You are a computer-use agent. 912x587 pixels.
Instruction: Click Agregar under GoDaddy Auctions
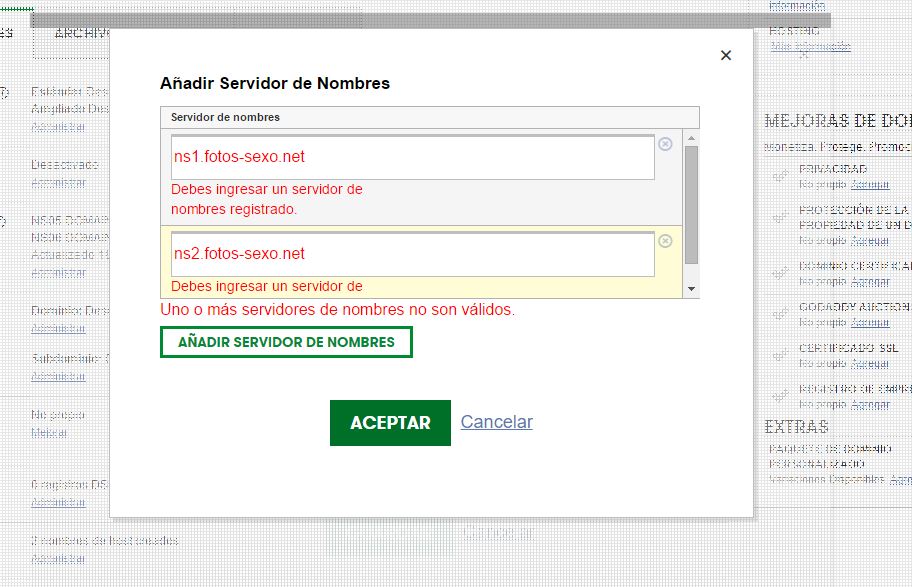point(870,322)
